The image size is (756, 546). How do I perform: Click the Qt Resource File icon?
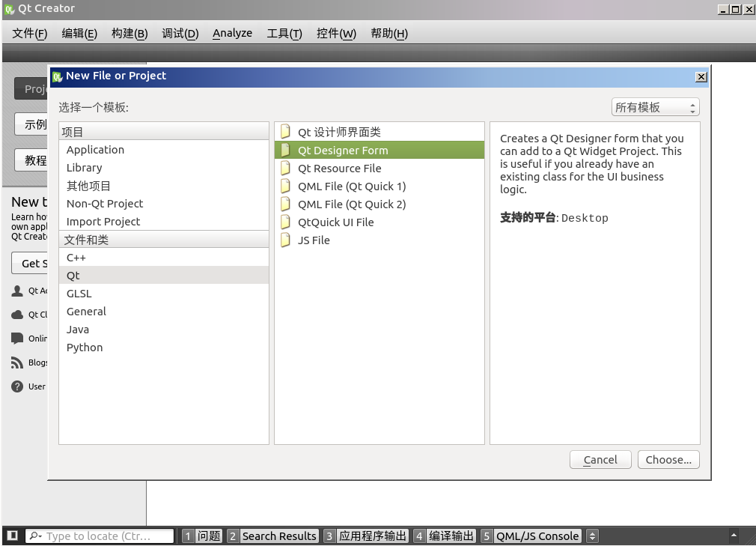coord(285,168)
